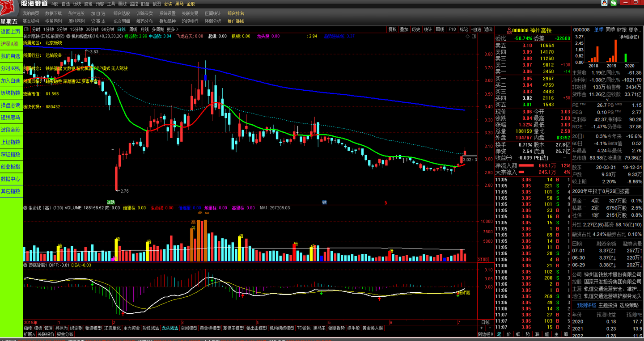Select 30分钟 timeframe
This screenshot has width=644, height=341.
[x=93, y=29]
